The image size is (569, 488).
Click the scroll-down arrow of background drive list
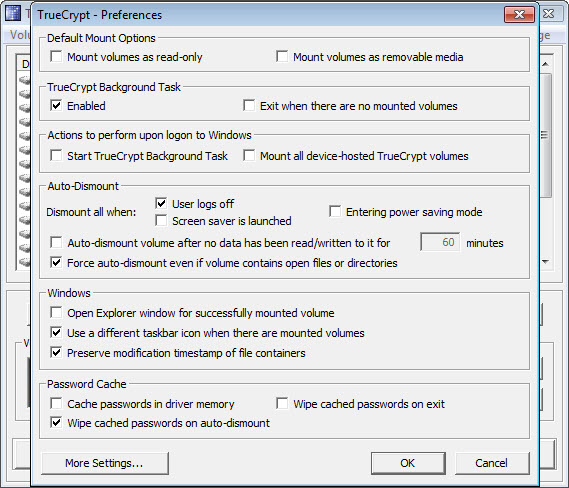point(545,262)
